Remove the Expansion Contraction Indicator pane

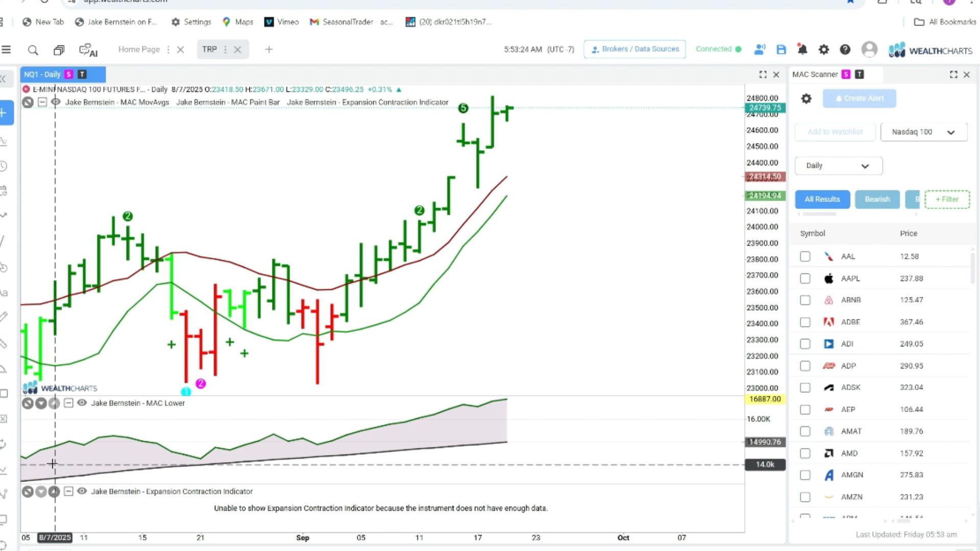pos(28,492)
